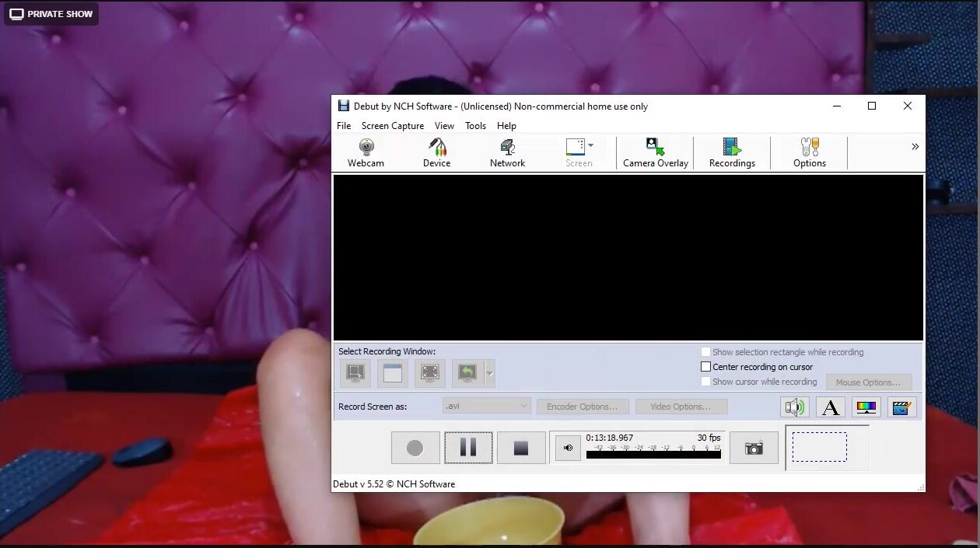This screenshot has height=548, width=980.
Task: Switch to Network camera source
Action: (x=507, y=152)
